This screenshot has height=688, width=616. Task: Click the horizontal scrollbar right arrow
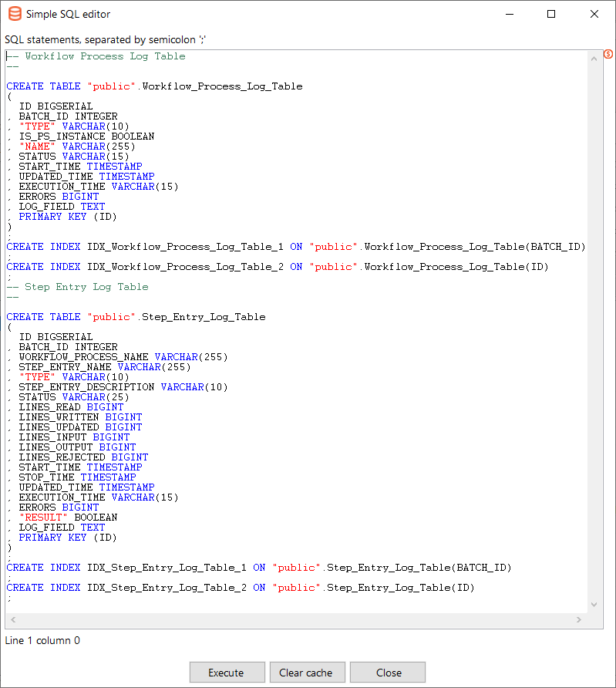[x=579, y=620]
